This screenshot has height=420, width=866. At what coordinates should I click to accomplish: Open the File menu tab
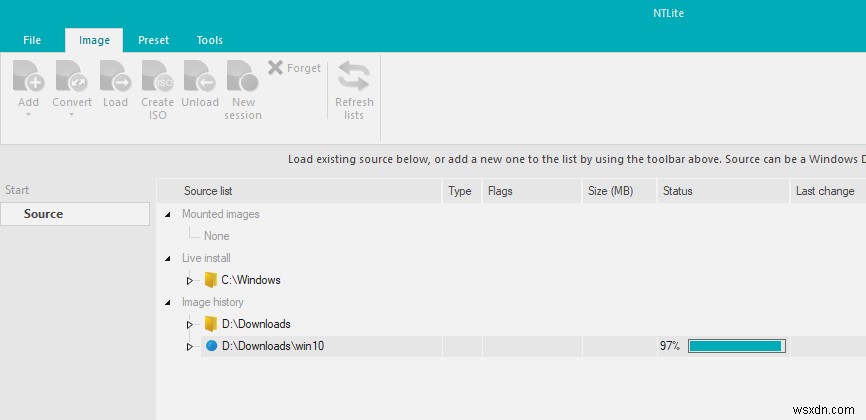tap(32, 40)
